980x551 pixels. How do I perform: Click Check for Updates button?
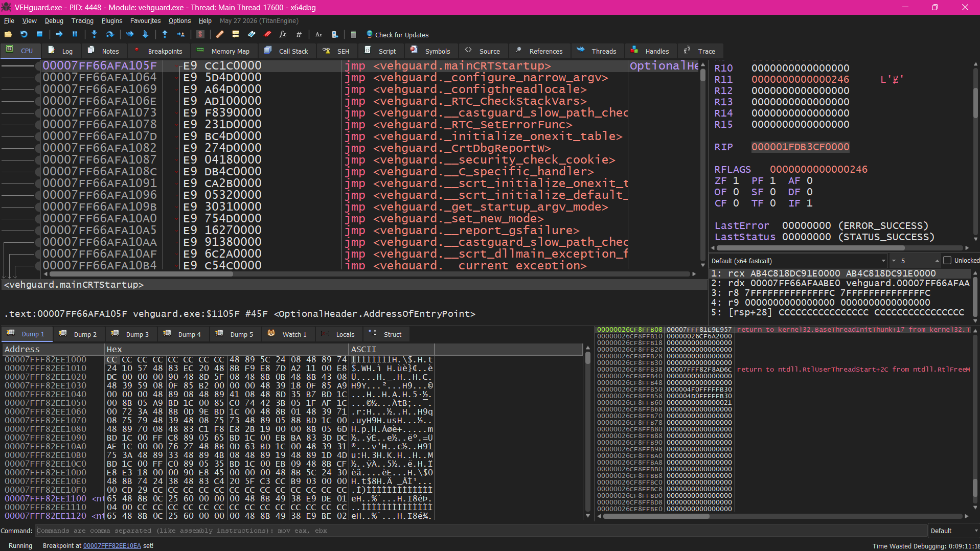[x=397, y=35]
